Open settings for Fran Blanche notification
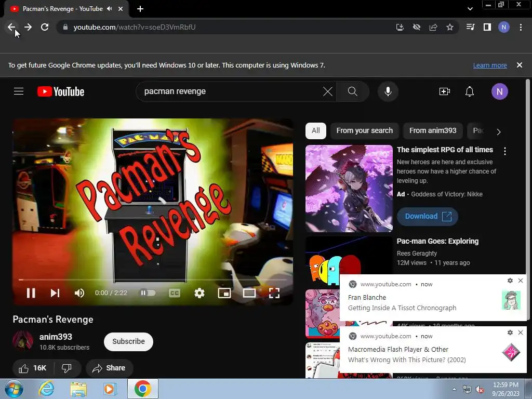The width and height of the screenshot is (532, 399). [510, 281]
